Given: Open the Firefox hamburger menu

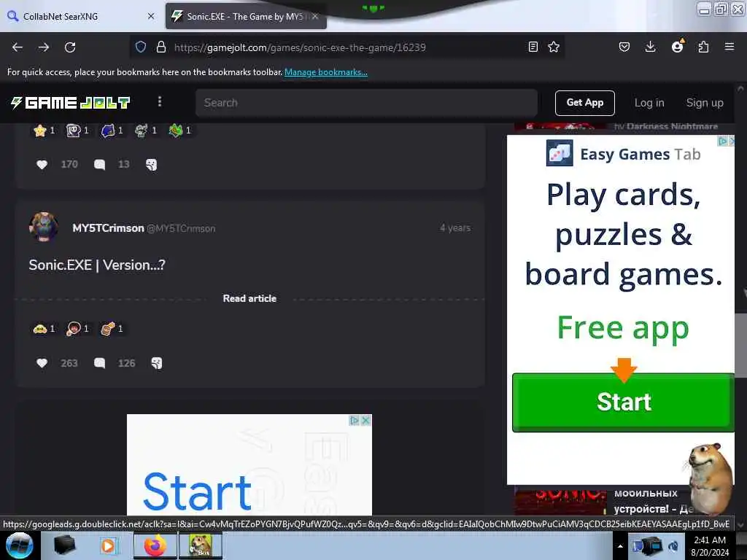Looking at the screenshot, I should coord(729,47).
